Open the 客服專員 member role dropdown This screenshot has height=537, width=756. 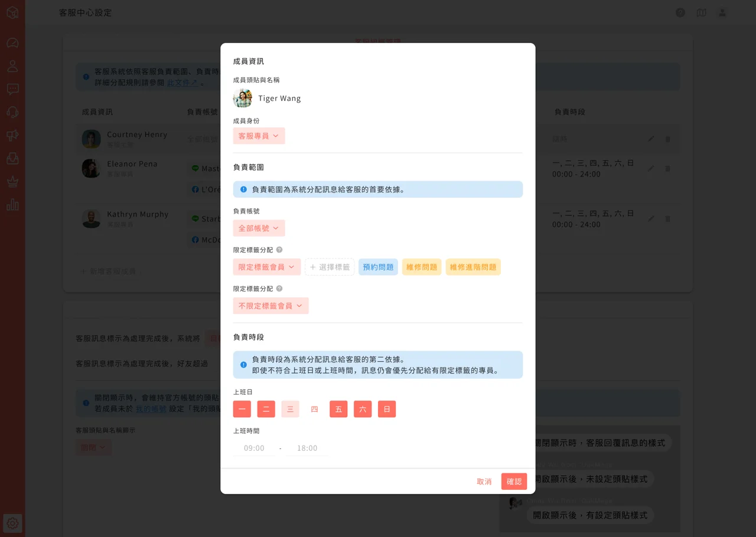coord(259,136)
